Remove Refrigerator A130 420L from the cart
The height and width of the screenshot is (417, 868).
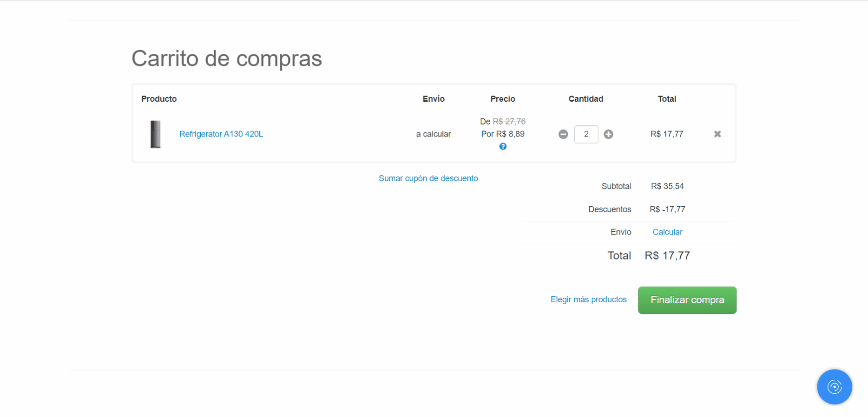tap(717, 134)
